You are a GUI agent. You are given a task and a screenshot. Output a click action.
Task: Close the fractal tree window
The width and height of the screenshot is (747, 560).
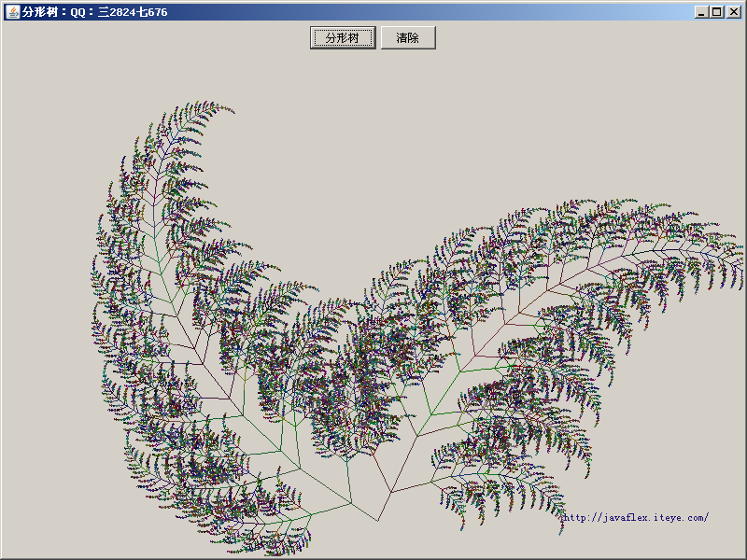(x=733, y=12)
